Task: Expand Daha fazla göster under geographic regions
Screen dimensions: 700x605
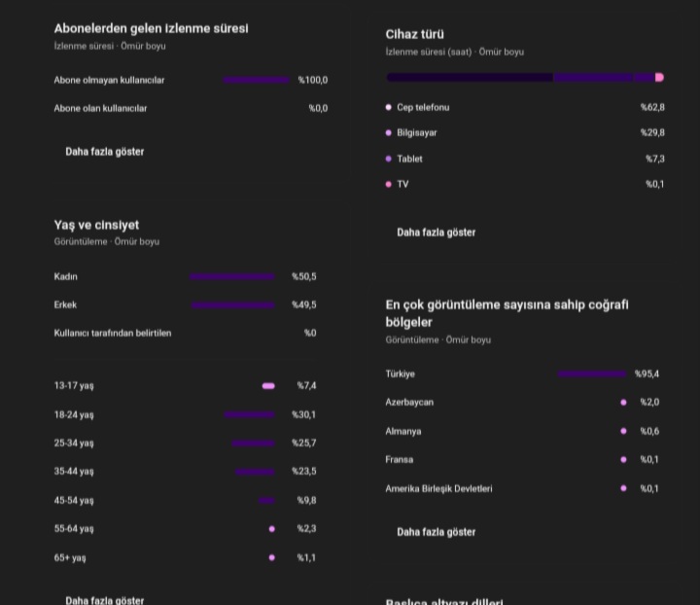Action: [437, 532]
